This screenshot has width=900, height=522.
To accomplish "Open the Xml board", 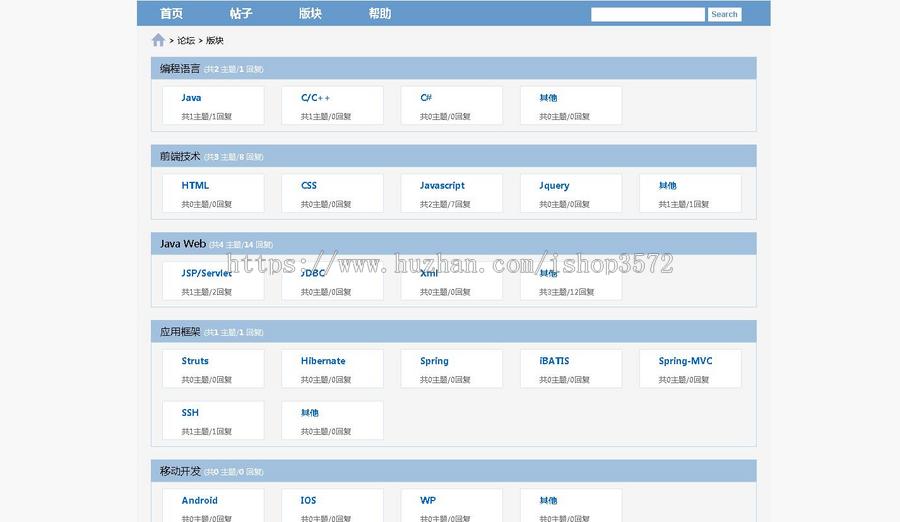I will (x=429, y=273).
